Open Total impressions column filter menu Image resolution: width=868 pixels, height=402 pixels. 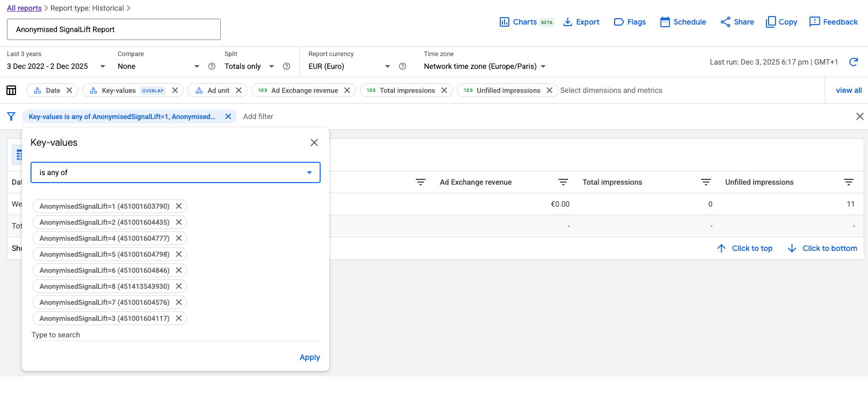point(706,182)
